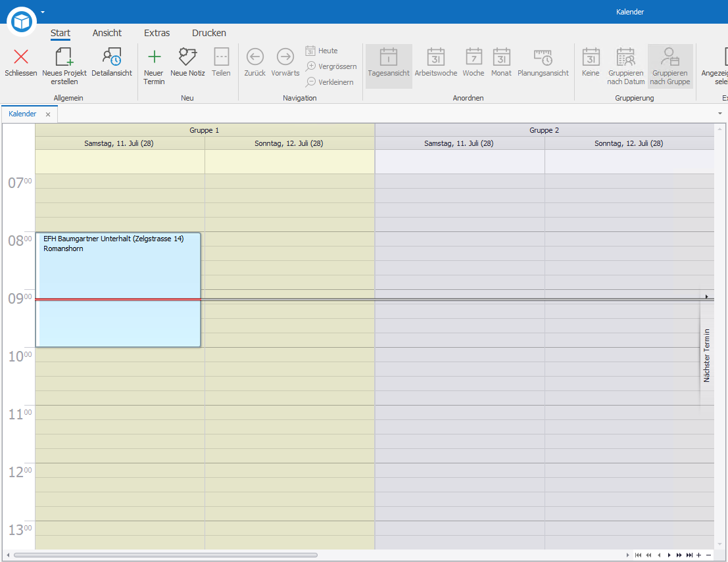Select Samstag, 11. Juli under Gruppe 2
This screenshot has height=562, width=728.
click(x=459, y=143)
